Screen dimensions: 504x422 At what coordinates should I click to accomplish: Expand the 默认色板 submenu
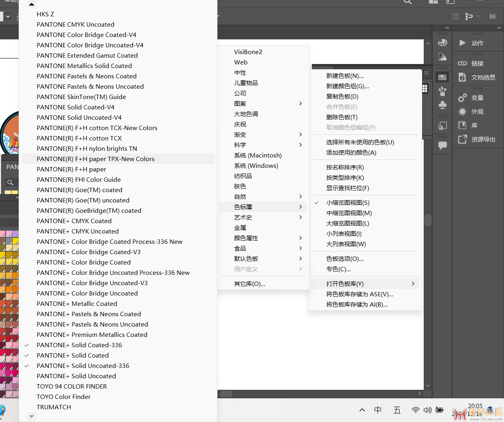264,259
